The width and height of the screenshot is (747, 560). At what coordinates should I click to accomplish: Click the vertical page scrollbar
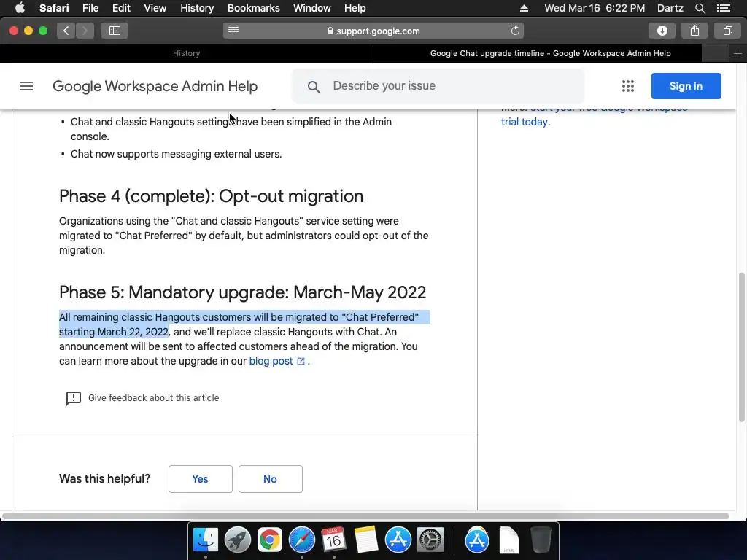click(x=741, y=347)
